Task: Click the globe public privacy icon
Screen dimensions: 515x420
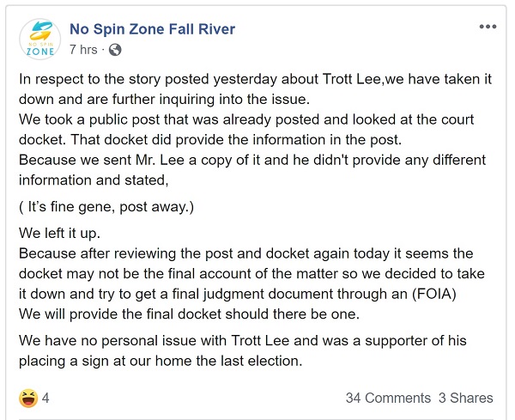Action: coord(115,50)
